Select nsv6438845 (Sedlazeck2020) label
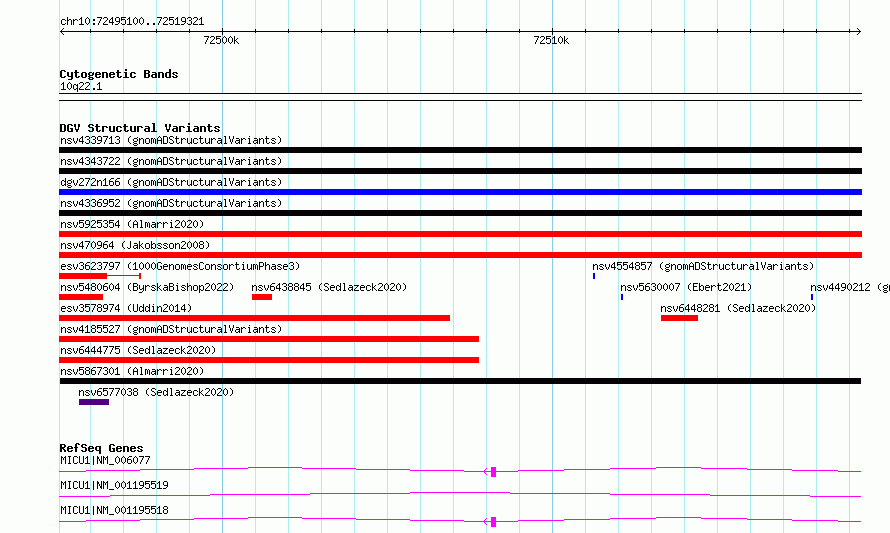Screen dimensions: 890x533 click(329, 287)
